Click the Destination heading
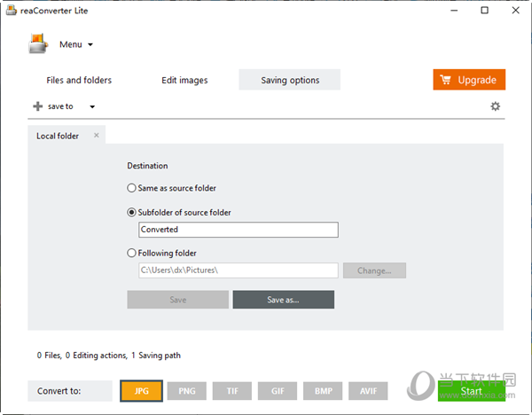Viewport: 532px width, 415px height. coord(147,166)
